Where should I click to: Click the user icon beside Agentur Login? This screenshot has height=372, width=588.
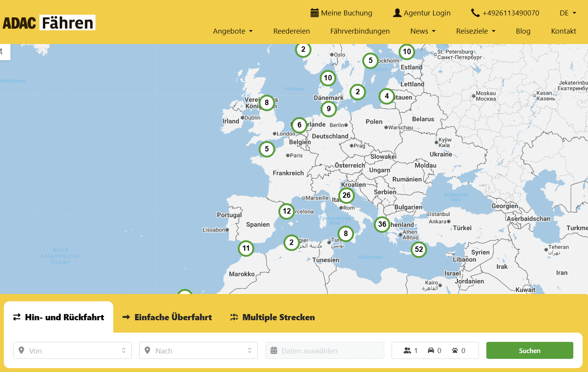[397, 13]
